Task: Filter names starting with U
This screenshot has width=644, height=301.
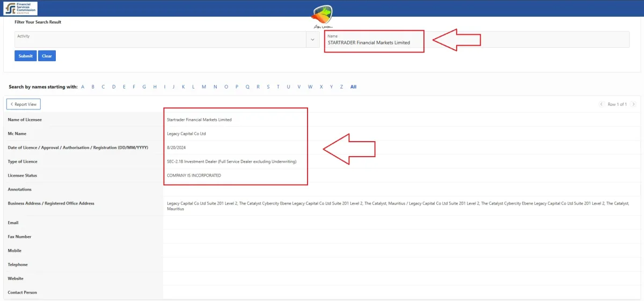Action: (x=289, y=87)
